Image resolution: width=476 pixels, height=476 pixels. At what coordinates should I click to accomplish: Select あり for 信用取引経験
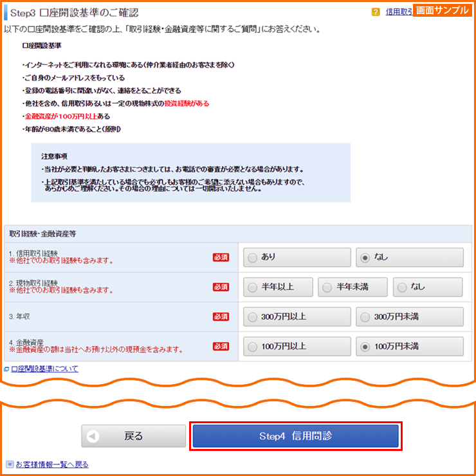297,257
